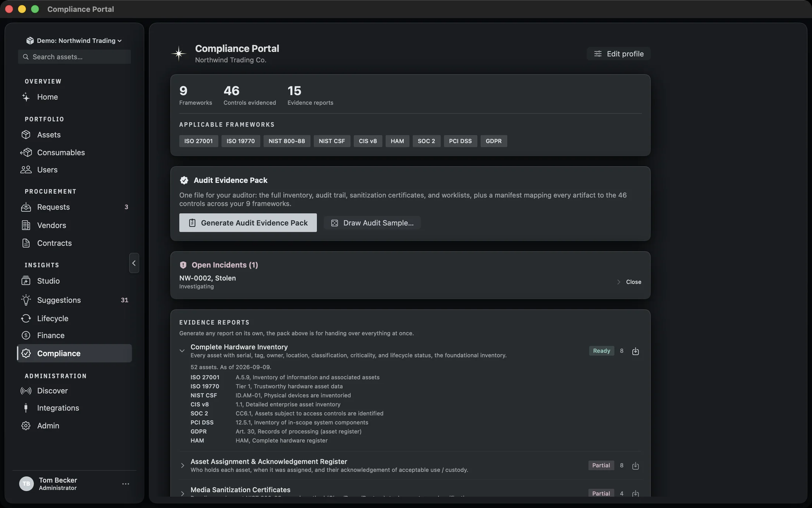Click the Integrations plug icon

[x=26, y=408]
